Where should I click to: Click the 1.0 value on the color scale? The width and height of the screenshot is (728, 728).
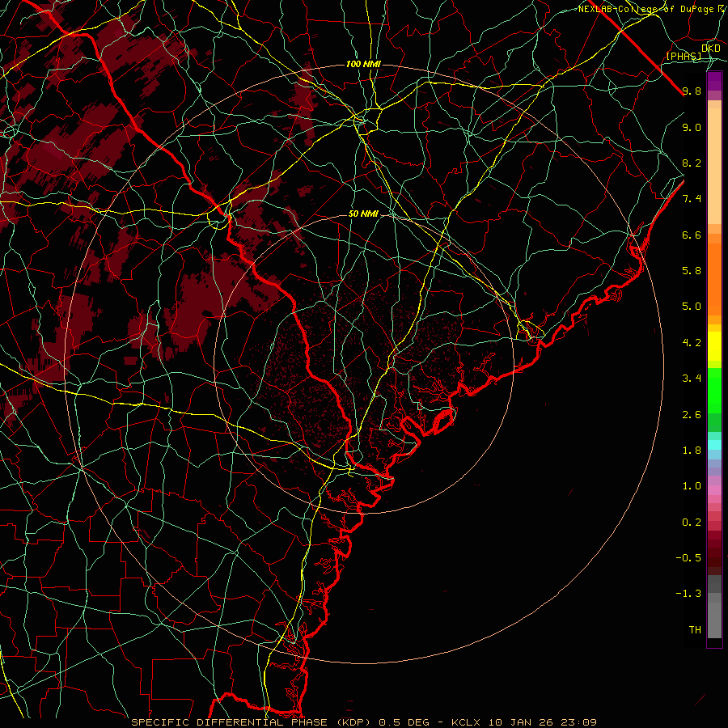coord(692,486)
